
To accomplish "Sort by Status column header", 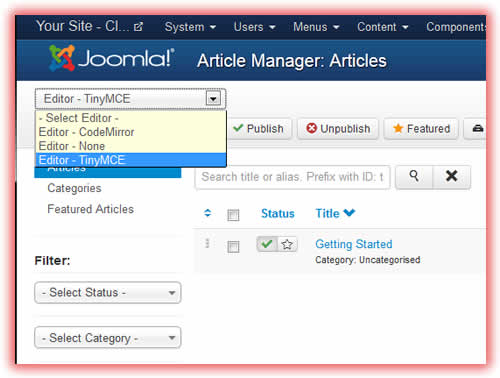I will (278, 213).
